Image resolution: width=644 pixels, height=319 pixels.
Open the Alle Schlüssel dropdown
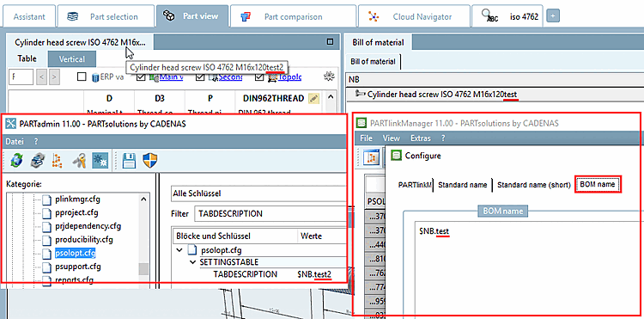[x=258, y=193]
